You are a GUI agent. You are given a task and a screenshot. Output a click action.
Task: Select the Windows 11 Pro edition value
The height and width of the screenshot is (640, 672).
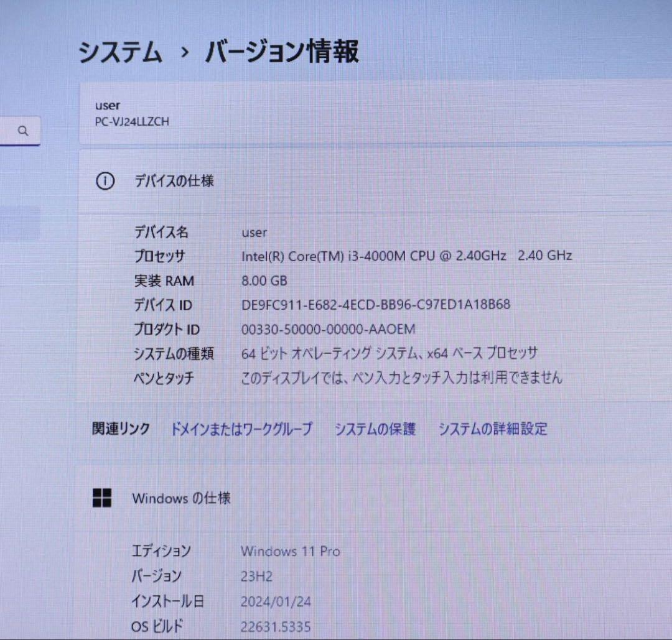tap(291, 551)
